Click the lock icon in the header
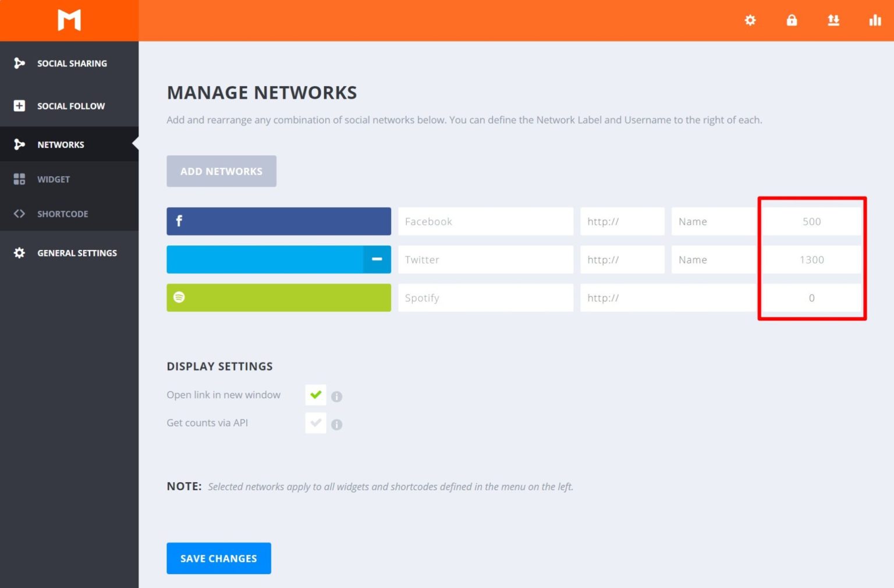The image size is (894, 588). [792, 20]
